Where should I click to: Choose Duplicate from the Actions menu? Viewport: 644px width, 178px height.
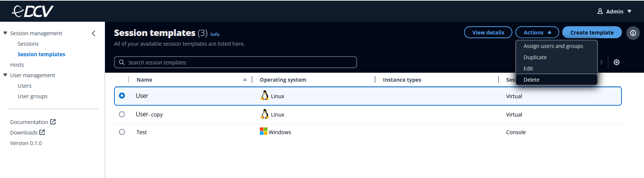point(535,57)
